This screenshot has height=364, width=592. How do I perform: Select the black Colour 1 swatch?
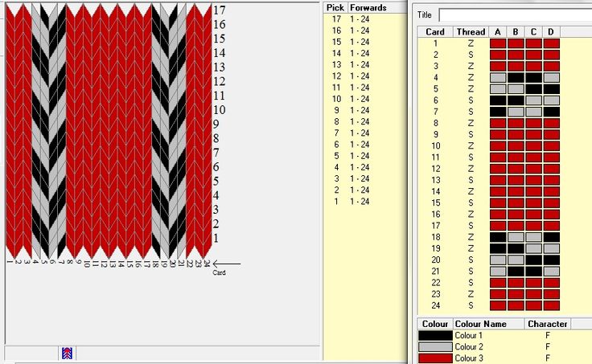pos(434,335)
